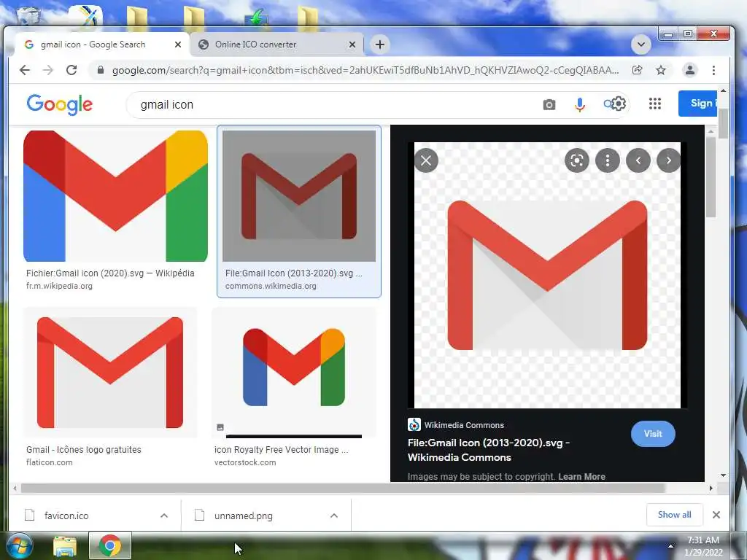The height and width of the screenshot is (560, 747).
Task: Click the browser forward arrow
Action: point(48,71)
